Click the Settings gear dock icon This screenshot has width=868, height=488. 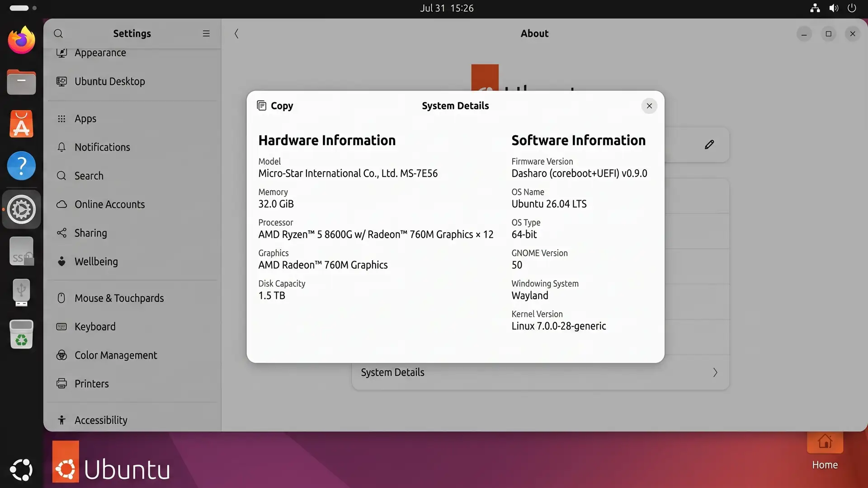pos(21,209)
